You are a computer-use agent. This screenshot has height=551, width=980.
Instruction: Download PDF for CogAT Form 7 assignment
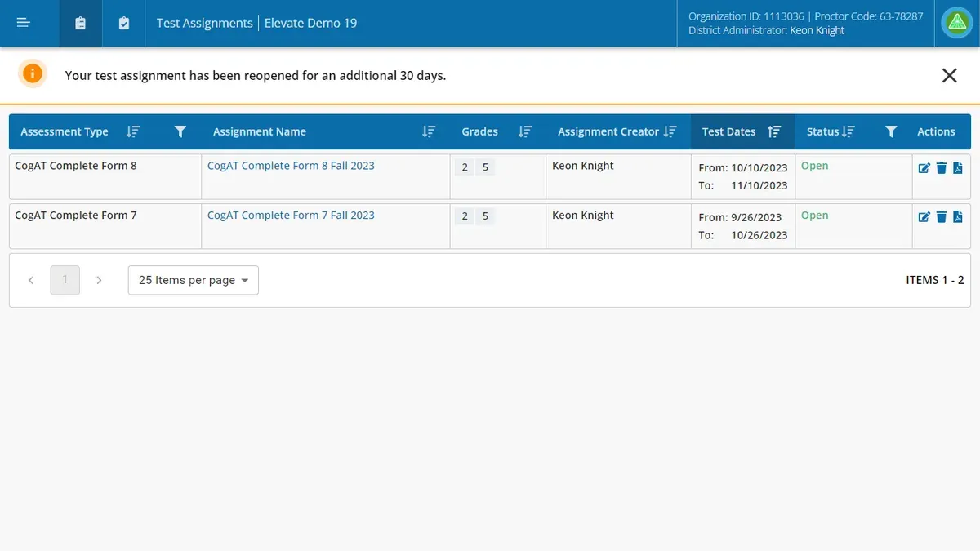[958, 217]
